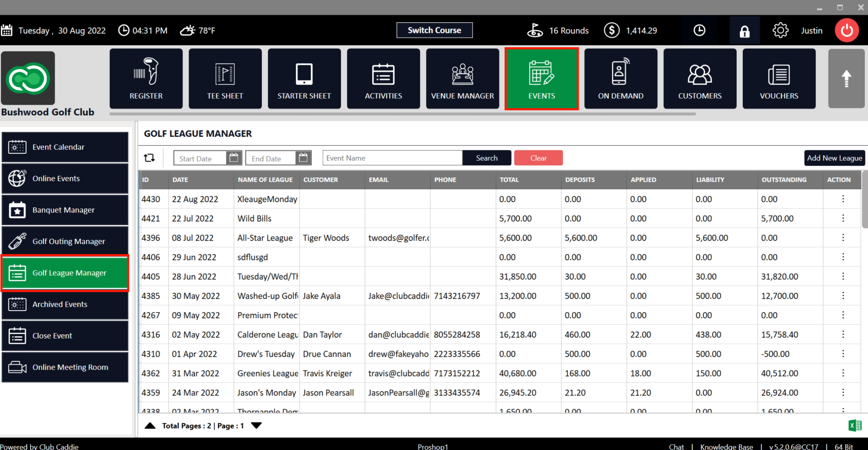Open the End Date calendar picker

303,158
